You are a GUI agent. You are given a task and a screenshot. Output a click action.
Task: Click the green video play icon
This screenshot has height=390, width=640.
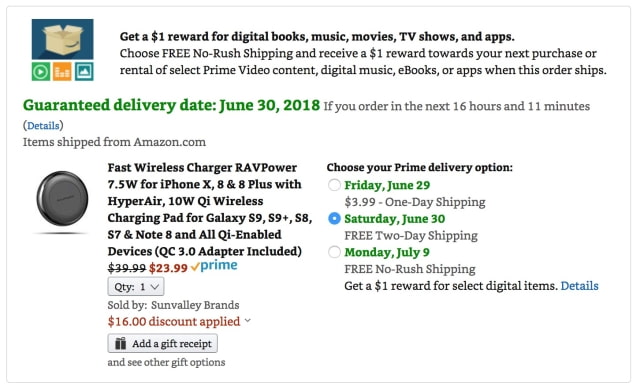[41, 72]
